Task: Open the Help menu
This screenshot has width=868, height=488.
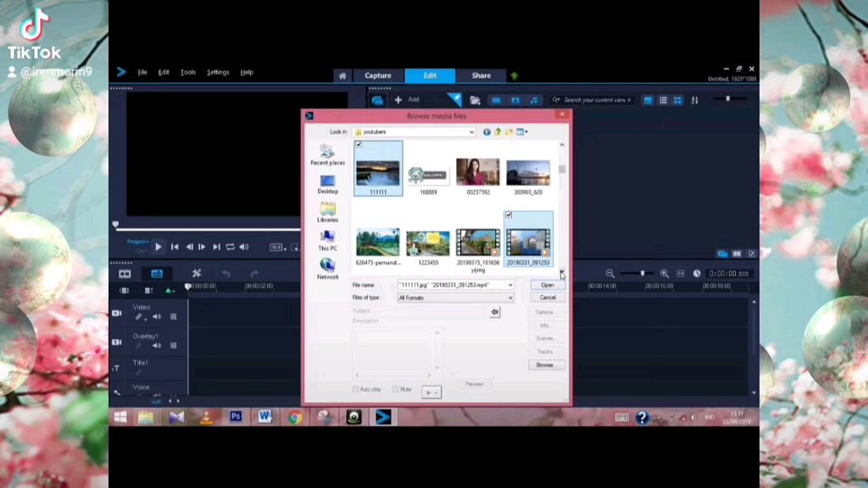Action: click(x=247, y=73)
